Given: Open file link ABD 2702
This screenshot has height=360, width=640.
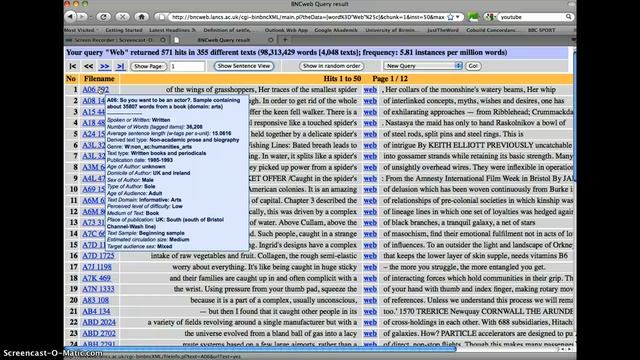Looking at the screenshot, I should point(99,333).
